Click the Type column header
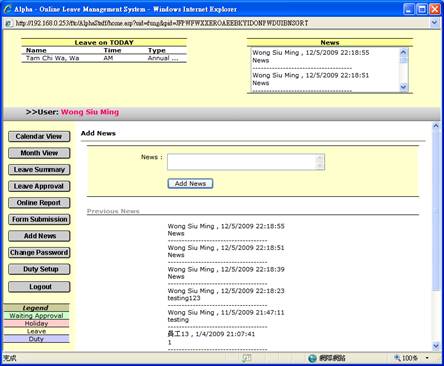444x366 pixels. [x=157, y=50]
